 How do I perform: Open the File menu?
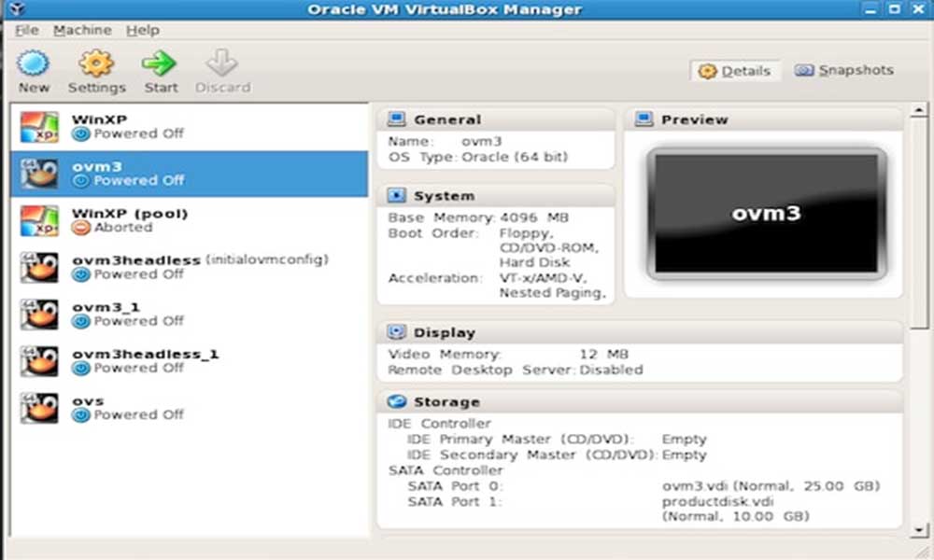(25, 30)
